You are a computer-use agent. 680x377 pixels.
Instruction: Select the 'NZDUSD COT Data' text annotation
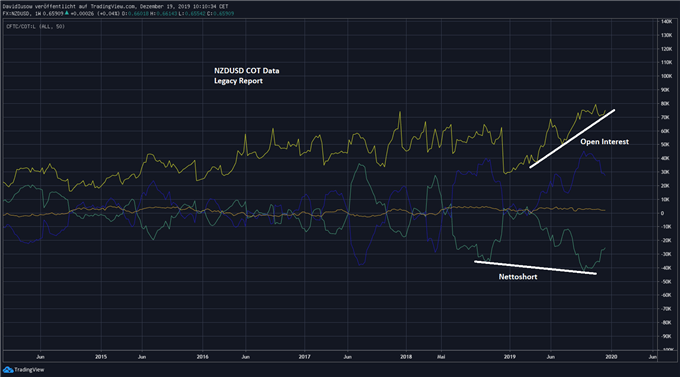246,71
